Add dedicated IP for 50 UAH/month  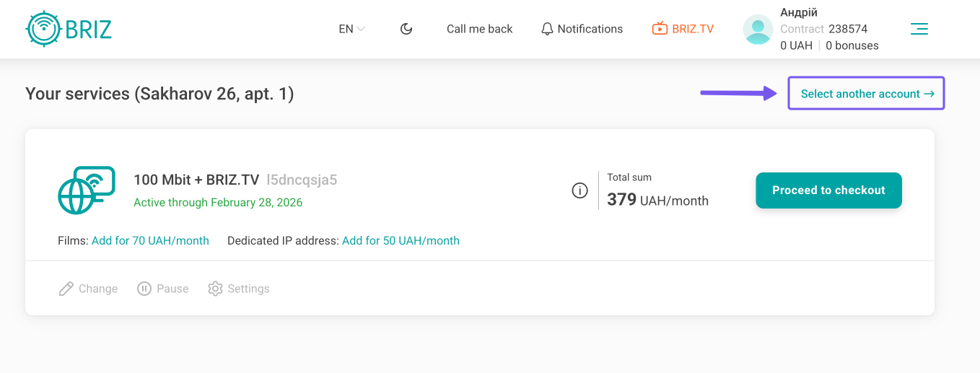[x=401, y=241]
